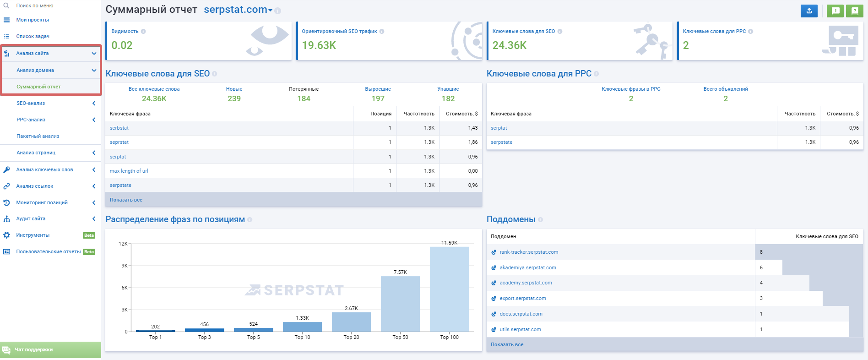This screenshot has width=868, height=360.
Task: Click info icon beside 'Ключевые слова для PPC' card
Action: [x=750, y=32]
